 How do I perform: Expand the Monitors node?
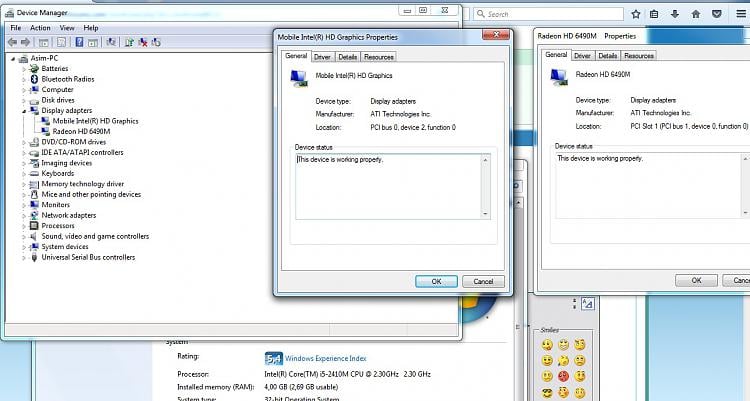pos(24,205)
